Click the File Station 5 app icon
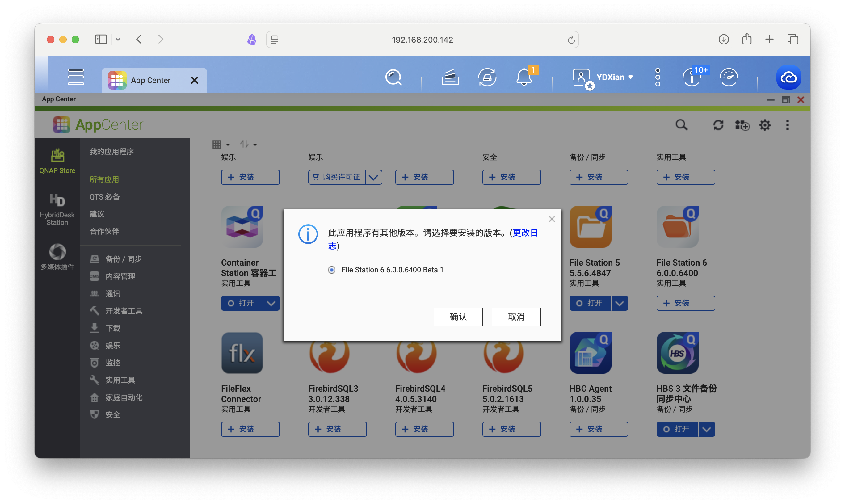 [590, 227]
